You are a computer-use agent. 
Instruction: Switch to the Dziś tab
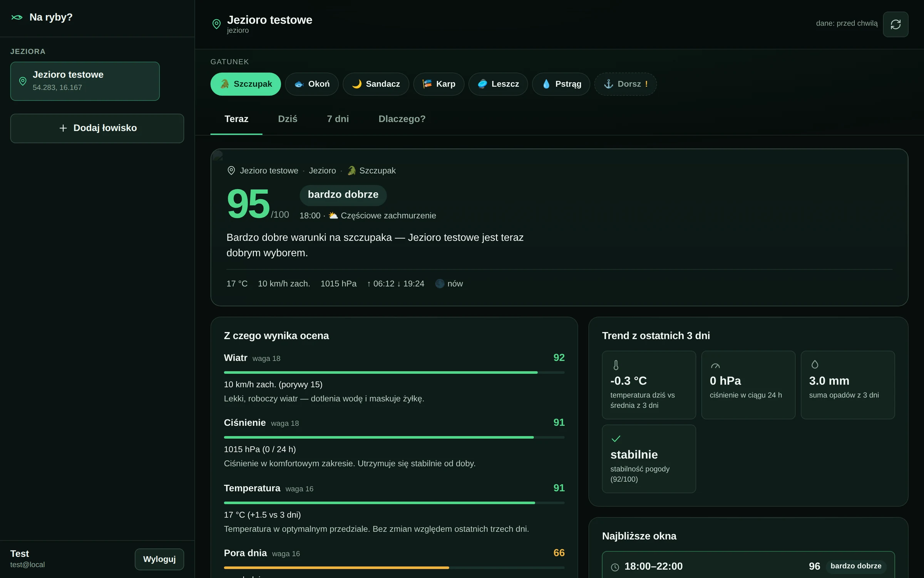point(288,119)
